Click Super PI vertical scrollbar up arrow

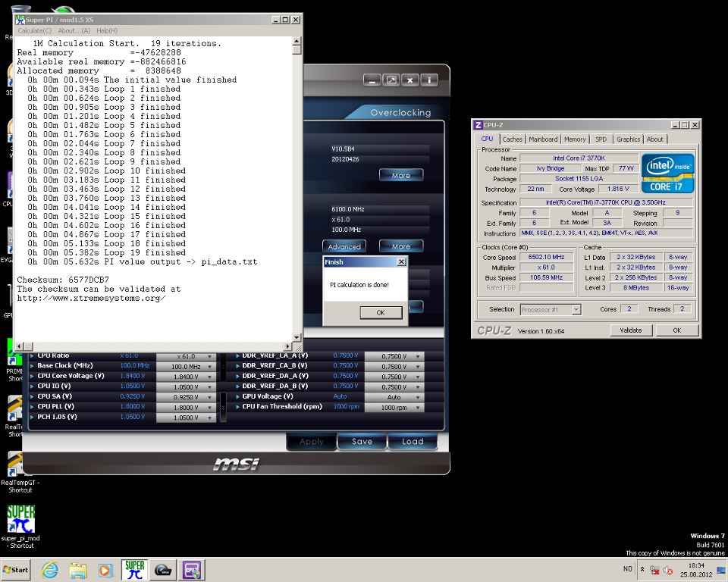click(297, 42)
